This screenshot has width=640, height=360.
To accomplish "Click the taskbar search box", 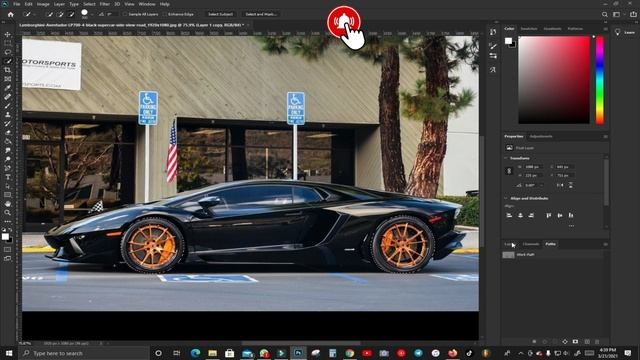I will click(84, 353).
